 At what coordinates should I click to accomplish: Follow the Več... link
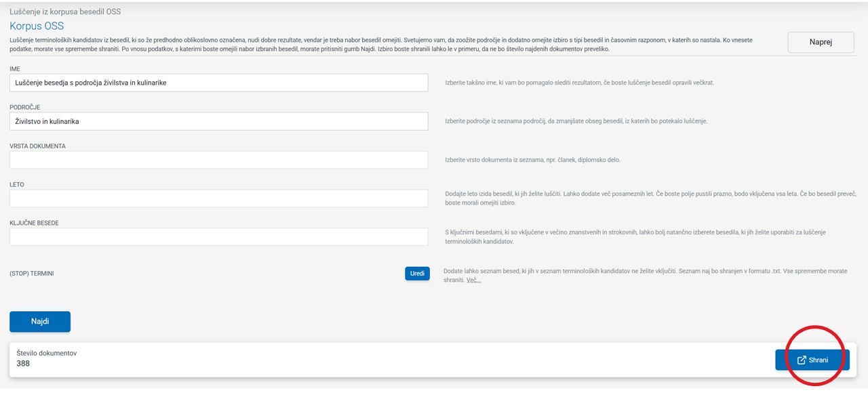point(473,280)
